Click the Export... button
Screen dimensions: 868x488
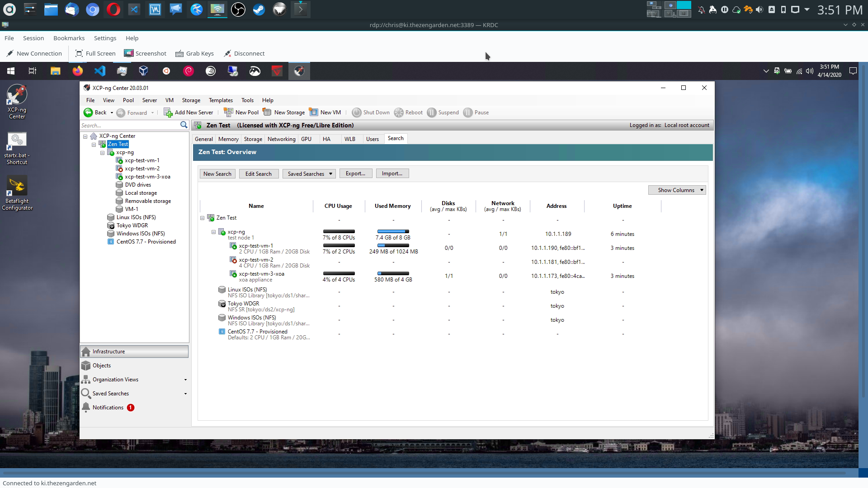pyautogui.click(x=355, y=174)
